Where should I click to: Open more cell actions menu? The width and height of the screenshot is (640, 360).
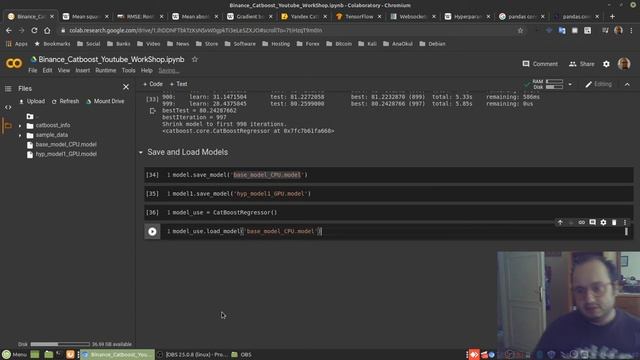[x=625, y=222]
